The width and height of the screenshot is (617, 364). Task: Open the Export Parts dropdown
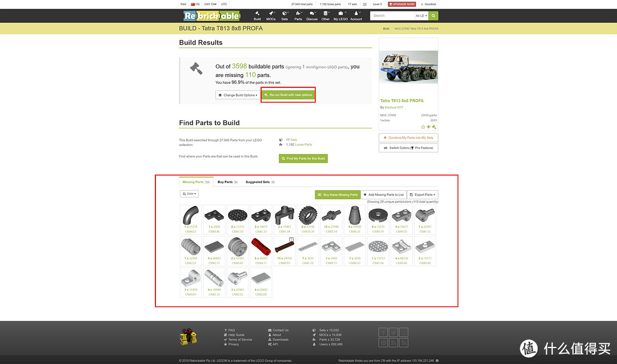423,195
